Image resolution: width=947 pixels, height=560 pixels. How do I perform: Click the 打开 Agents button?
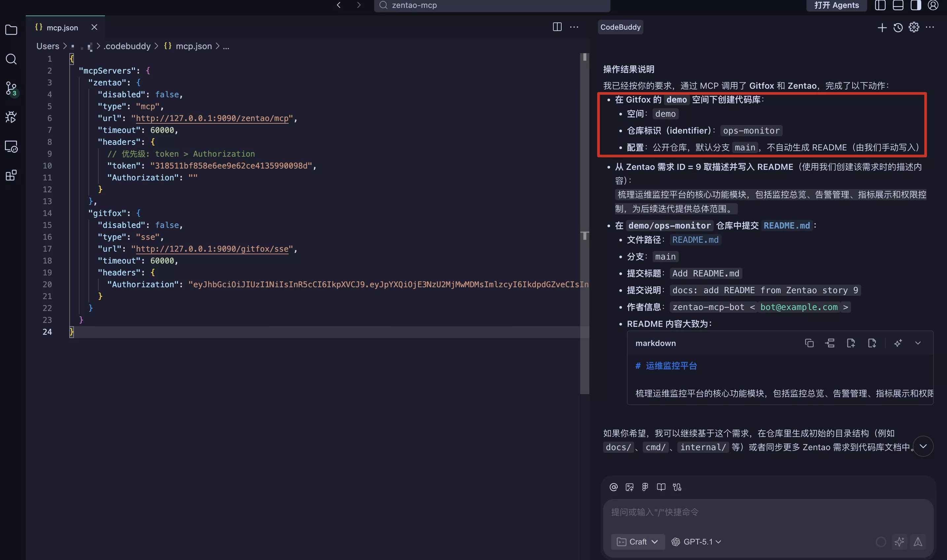836,5
